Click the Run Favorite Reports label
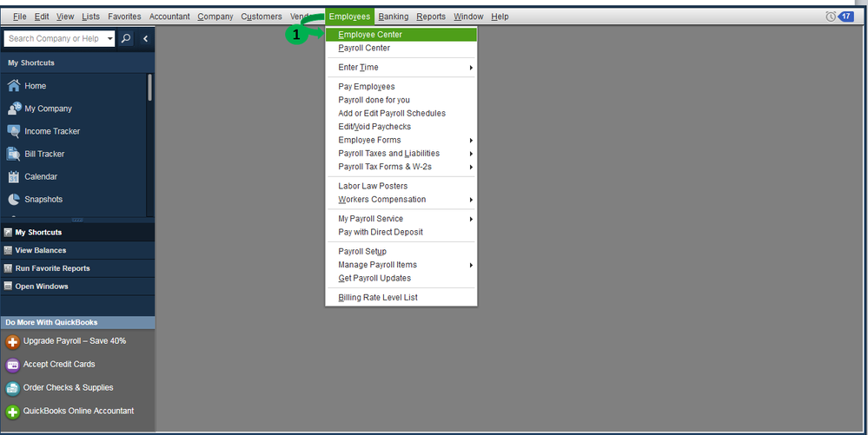The width and height of the screenshot is (868, 435). 53,268
